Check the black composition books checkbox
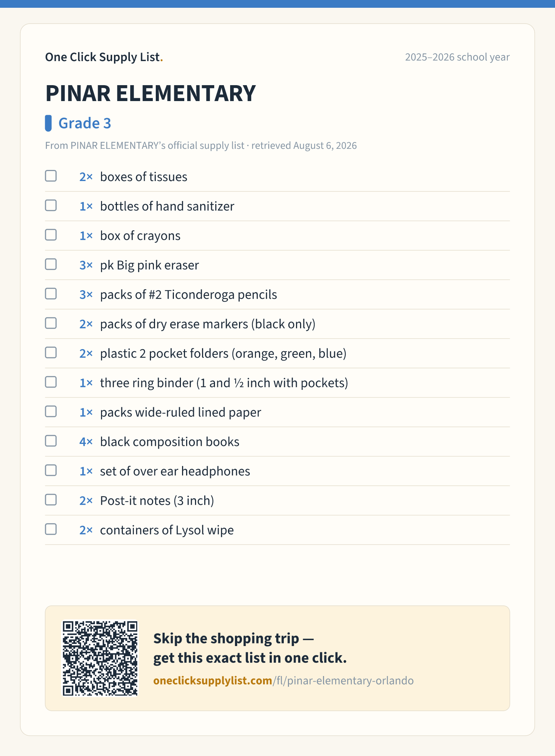Viewport: 555px width, 756px height. click(51, 441)
